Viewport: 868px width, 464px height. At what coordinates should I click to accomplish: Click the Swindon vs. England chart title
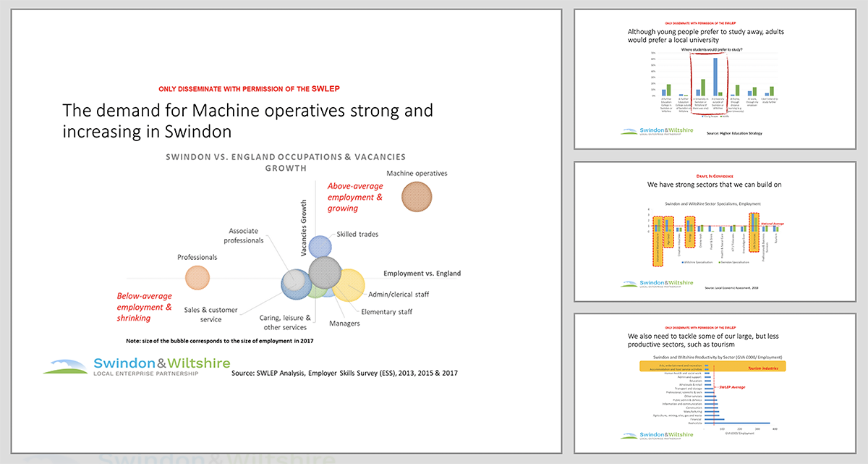coord(285,162)
